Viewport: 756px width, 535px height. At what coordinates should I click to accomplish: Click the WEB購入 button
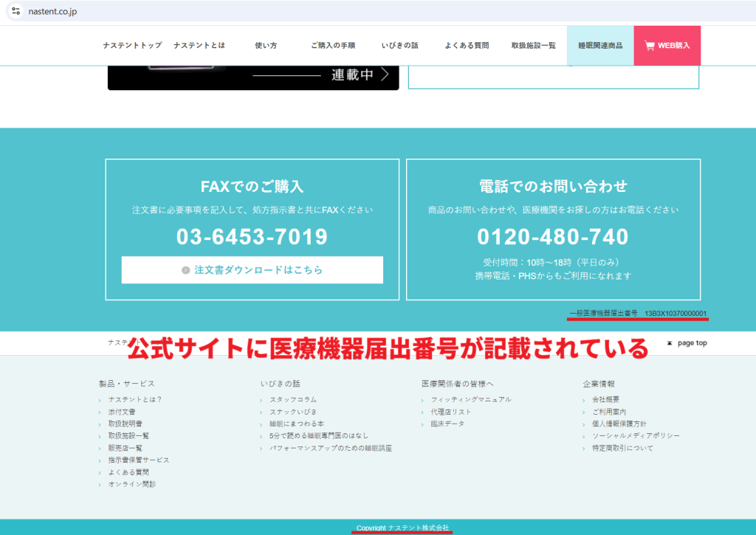point(667,45)
